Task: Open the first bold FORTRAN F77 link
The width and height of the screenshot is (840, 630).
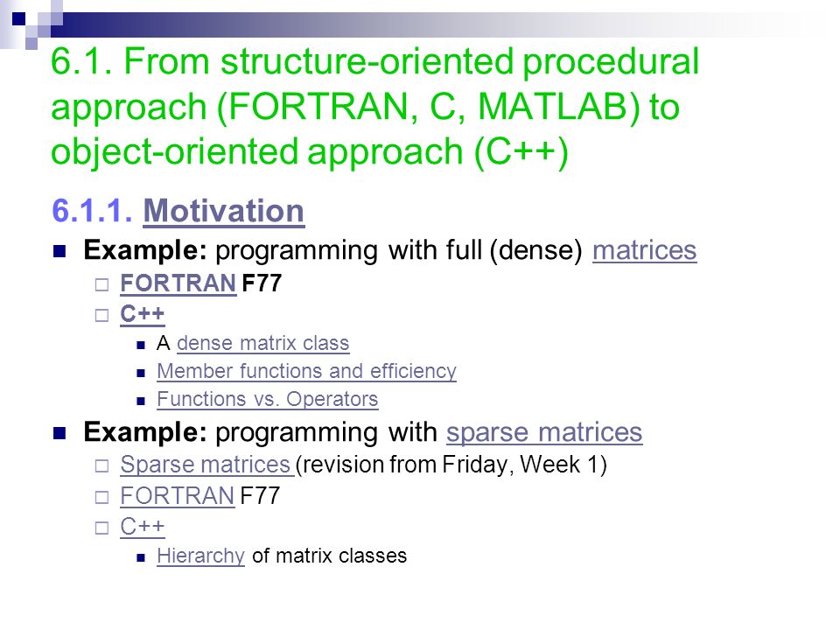Action: pos(178,283)
